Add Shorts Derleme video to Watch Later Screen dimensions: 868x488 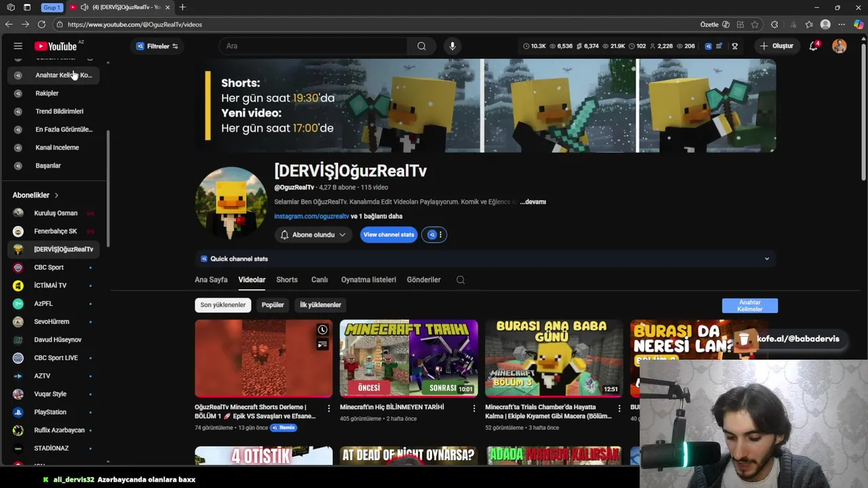click(x=323, y=330)
